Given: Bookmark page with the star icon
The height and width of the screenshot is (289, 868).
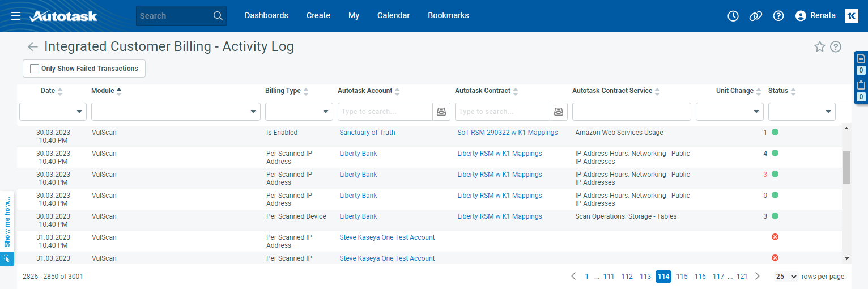Looking at the screenshot, I should point(819,47).
